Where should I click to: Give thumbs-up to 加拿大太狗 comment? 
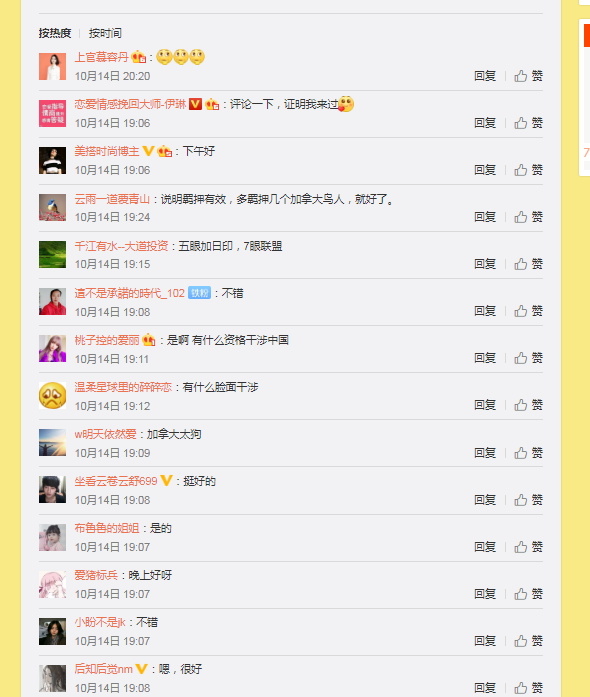[528, 453]
